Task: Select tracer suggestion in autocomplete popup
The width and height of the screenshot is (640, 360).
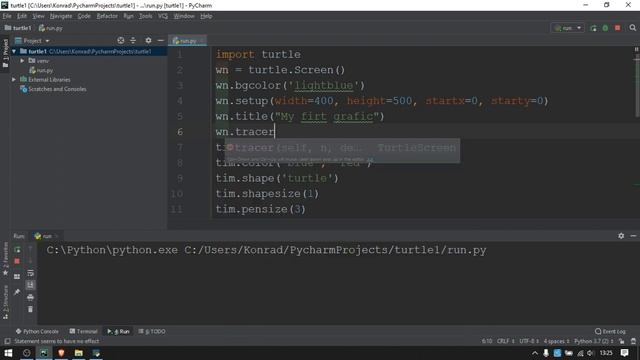Action: [x=342, y=148]
